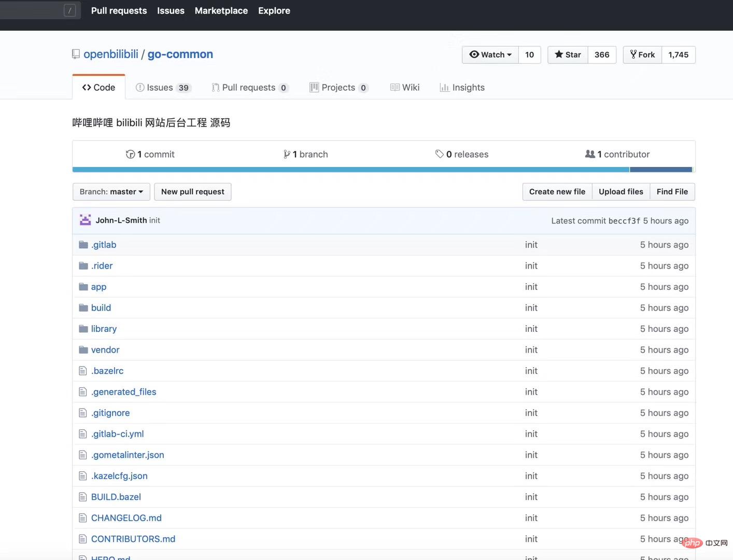Click the .generated_files file icon
This screenshot has height=560, width=733.
[82, 392]
